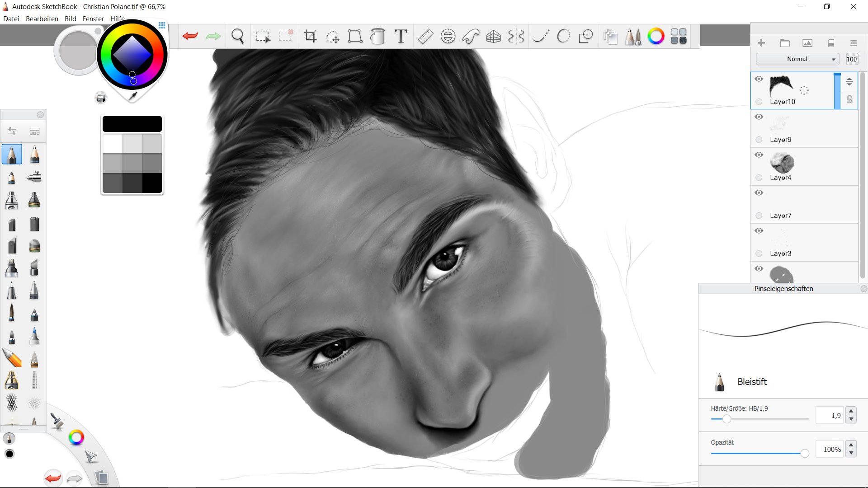Select the Distort transform tool
This screenshot has height=488, width=868.
(x=355, y=36)
